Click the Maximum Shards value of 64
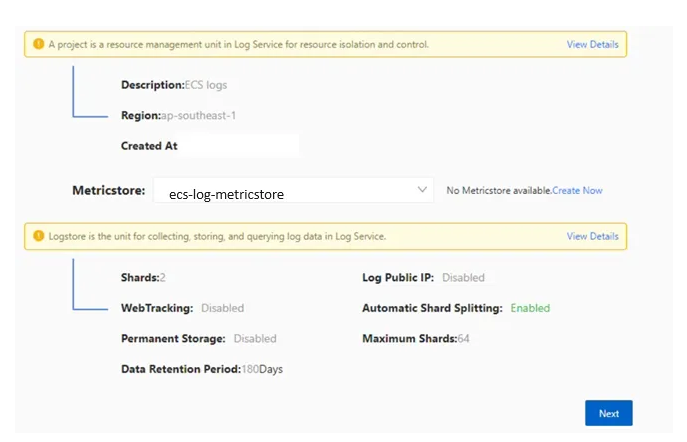Image resolution: width=687 pixels, height=442 pixels. (x=464, y=339)
